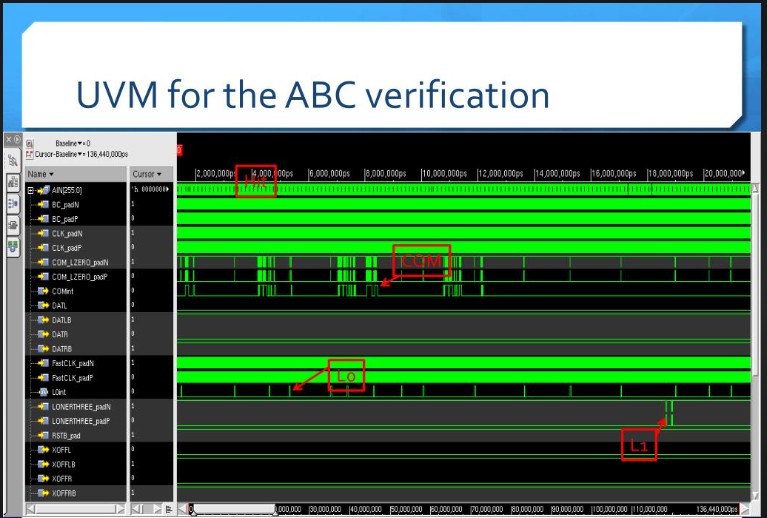Viewport: 767px width, 518px height.
Task: Select the RSTB_pad signal
Action: [66, 436]
